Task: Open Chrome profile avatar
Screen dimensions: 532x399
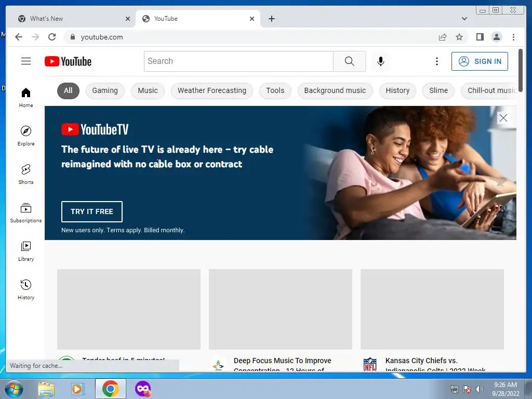Action: pyautogui.click(x=497, y=37)
